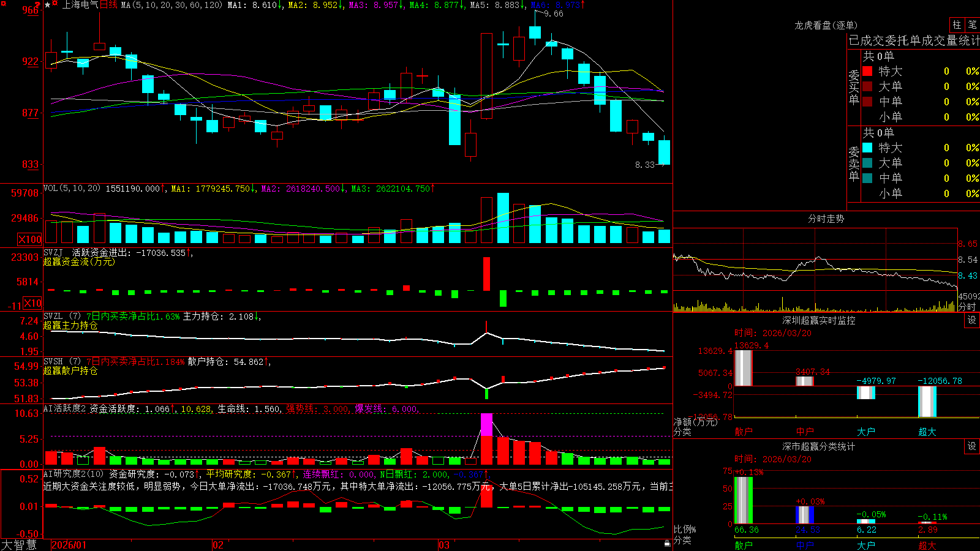Click the 大智慧 logo label at the bottom-left
The image size is (980, 551).
[19, 544]
